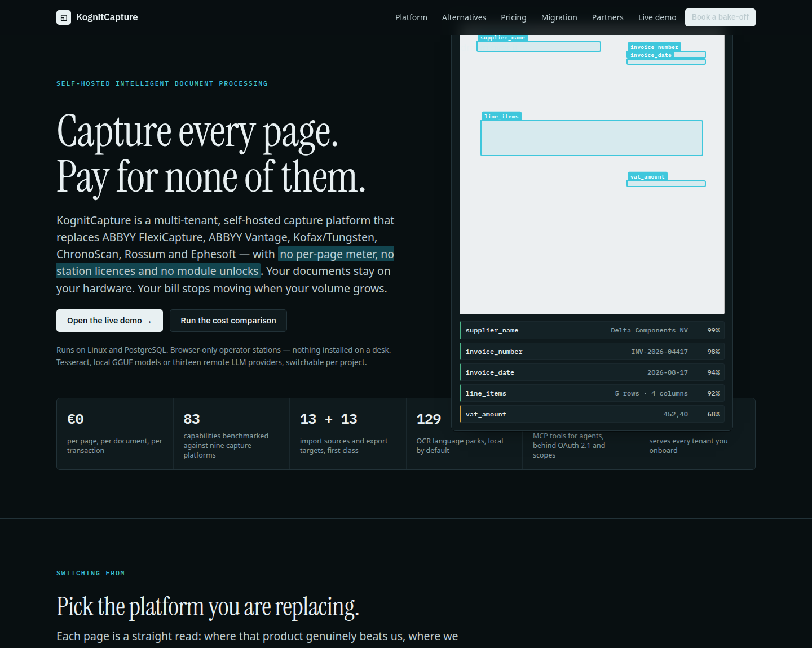Visit the Live demo nav link
Viewport: 812px width, 648px height.
click(657, 17)
